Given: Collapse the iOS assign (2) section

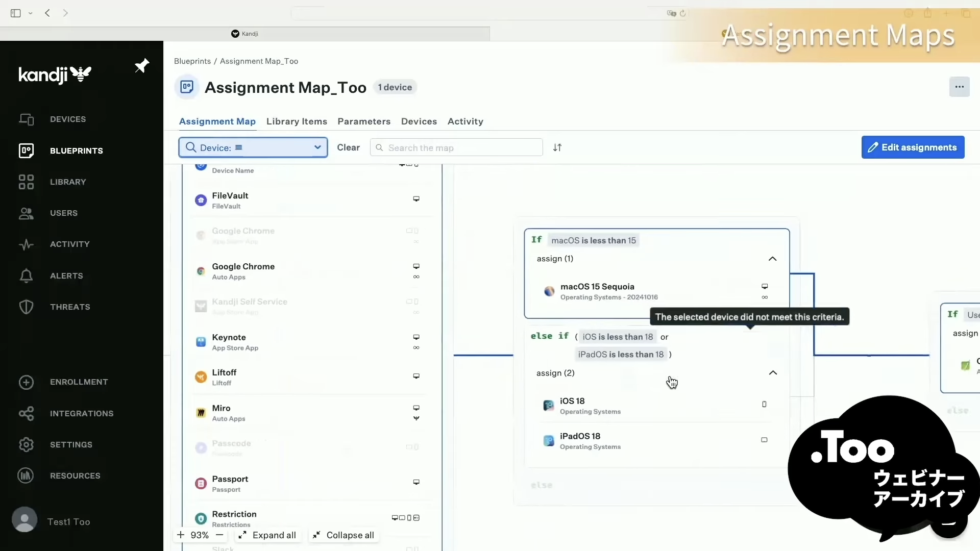Looking at the screenshot, I should 773,373.
